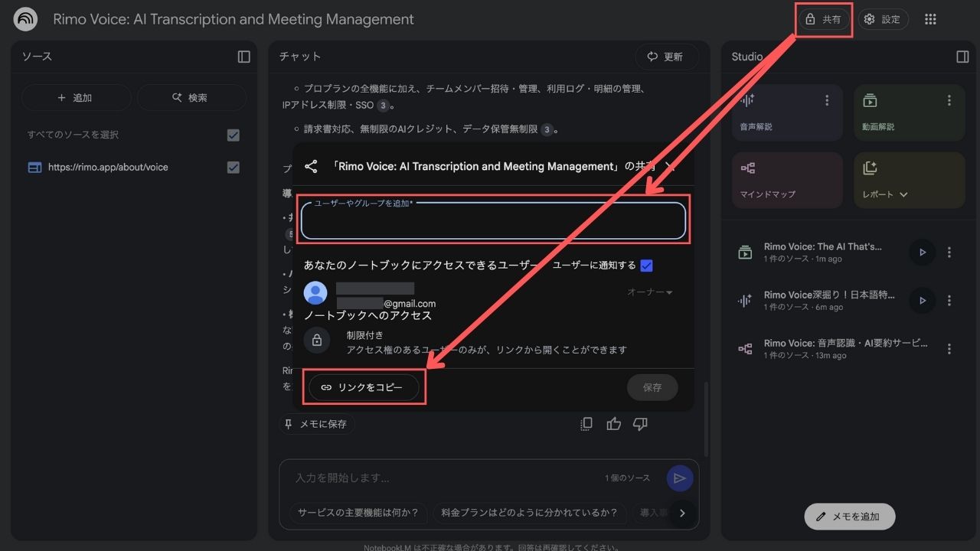Click the Add Note button
The width and height of the screenshot is (980, 551).
849,517
